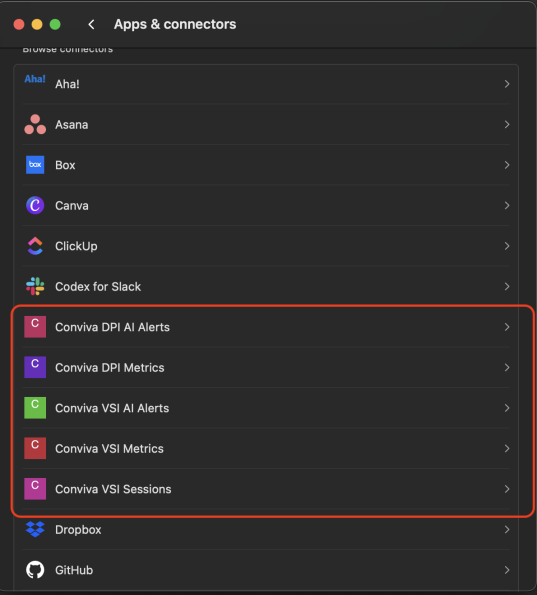Image resolution: width=537 pixels, height=595 pixels.
Task: Expand the Canva row chevron
Action: click(x=507, y=205)
